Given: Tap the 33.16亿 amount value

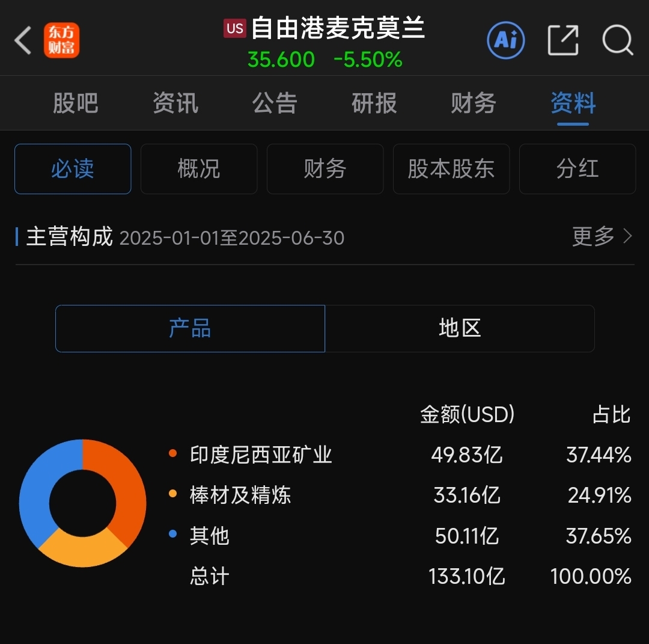Looking at the screenshot, I should [x=467, y=495].
